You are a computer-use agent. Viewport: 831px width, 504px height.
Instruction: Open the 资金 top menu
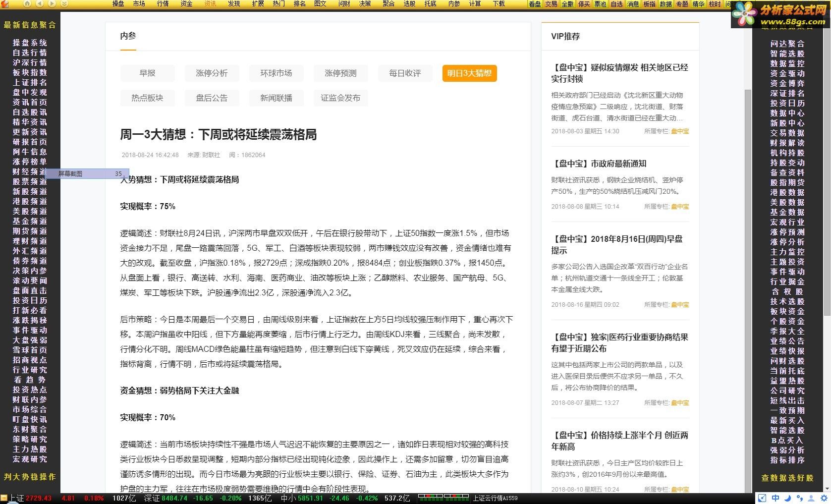(186, 3)
